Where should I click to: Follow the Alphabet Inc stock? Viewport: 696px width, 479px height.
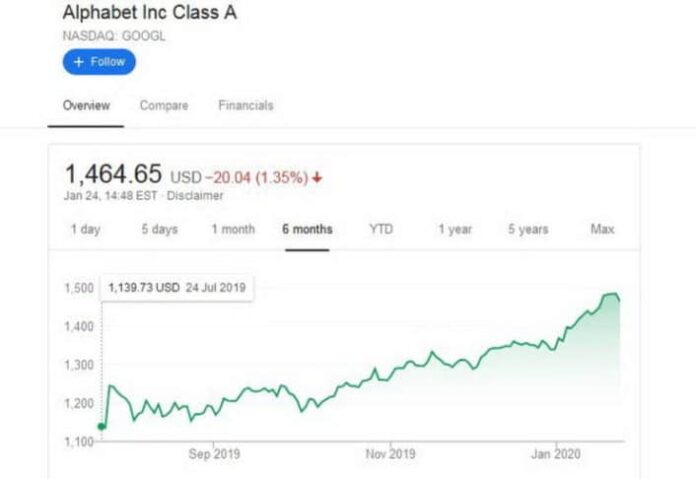(99, 62)
